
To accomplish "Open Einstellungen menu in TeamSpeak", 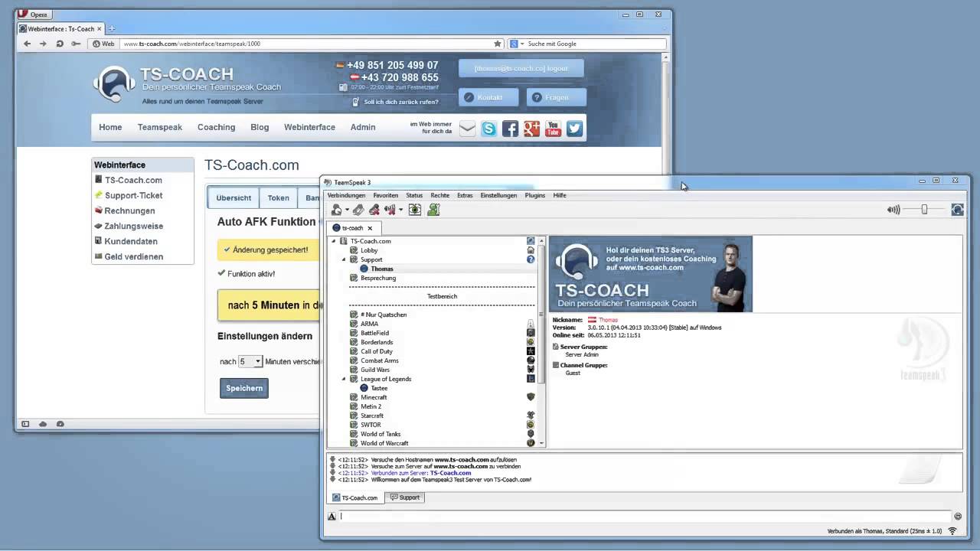I will coord(498,195).
